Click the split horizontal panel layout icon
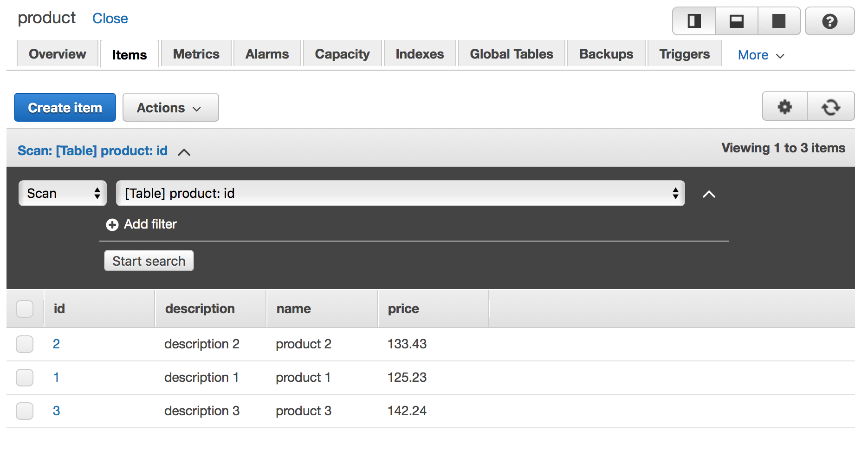Image resolution: width=868 pixels, height=458 pixels. (x=736, y=21)
